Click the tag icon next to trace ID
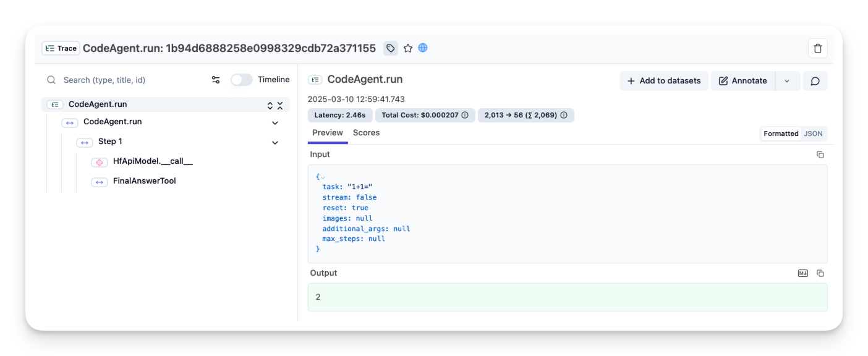The height and width of the screenshot is (356, 868). pos(390,48)
